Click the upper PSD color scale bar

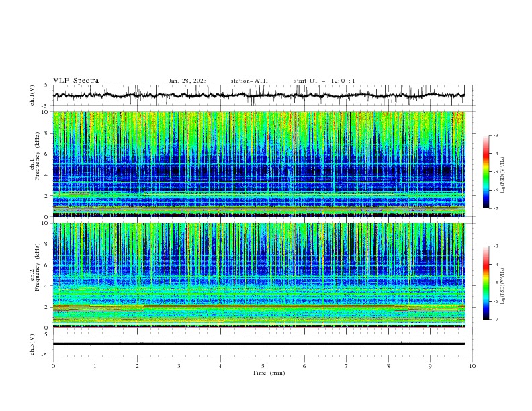[486, 172]
